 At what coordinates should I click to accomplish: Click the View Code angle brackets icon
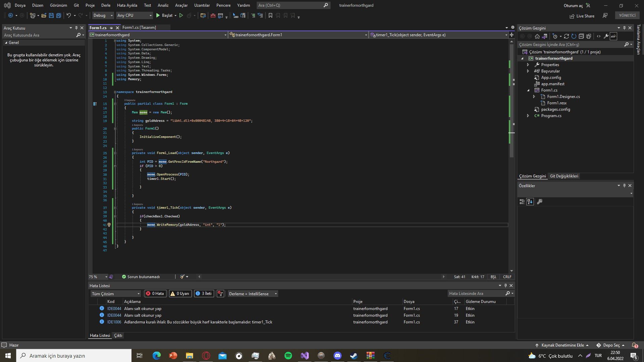pos(599,36)
